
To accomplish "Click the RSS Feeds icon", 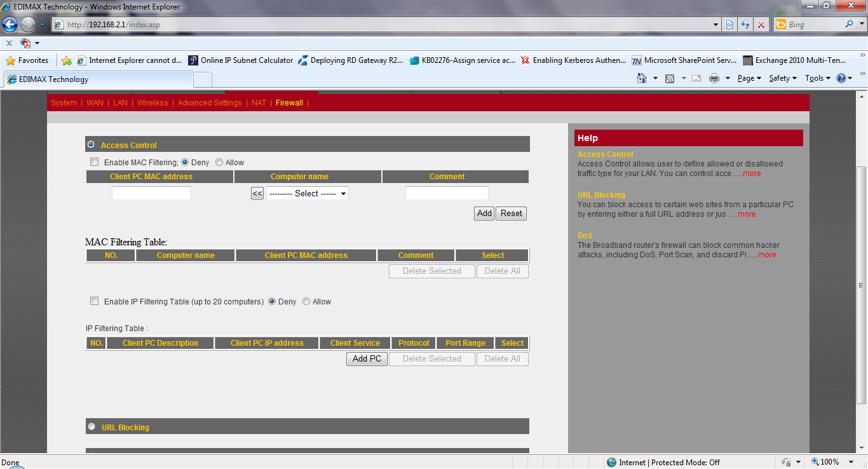I will coord(670,78).
